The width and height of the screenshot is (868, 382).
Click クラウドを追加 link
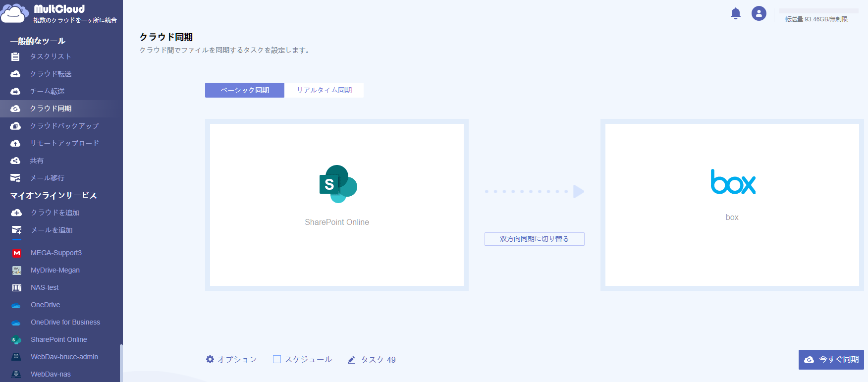(55, 213)
